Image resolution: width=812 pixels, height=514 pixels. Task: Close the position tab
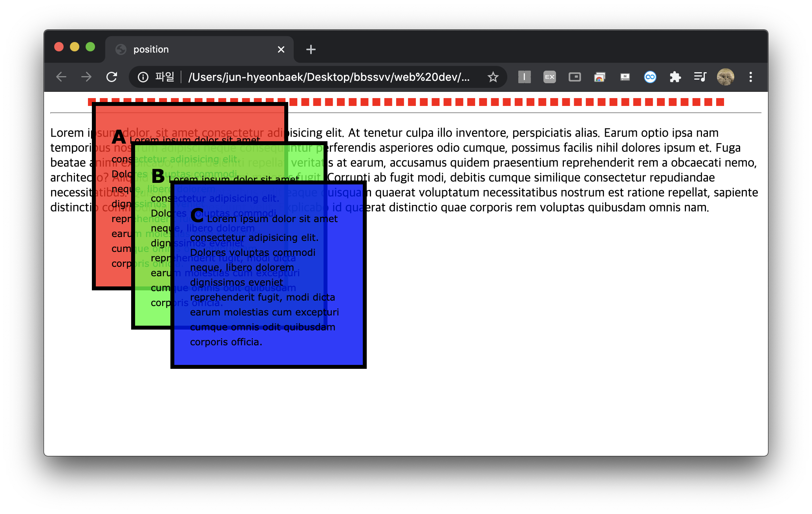tap(281, 49)
